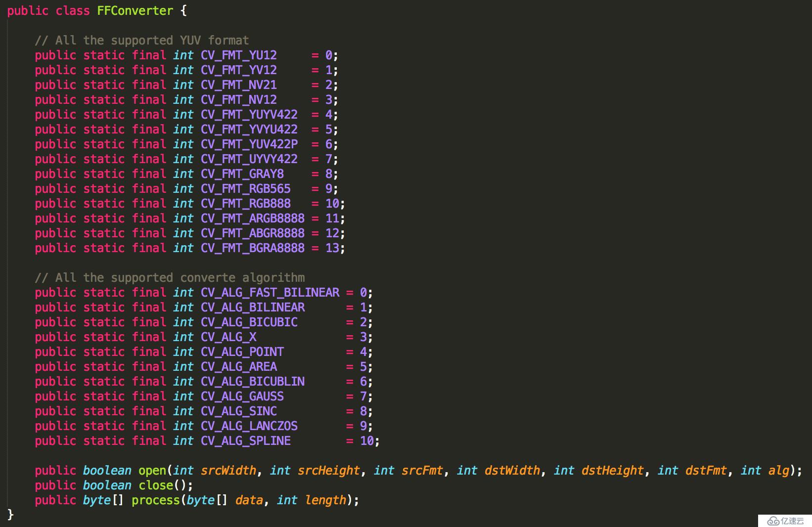812x527 pixels.
Task: Select the constant CV_ALG_BICUBIC
Action: click(x=249, y=322)
